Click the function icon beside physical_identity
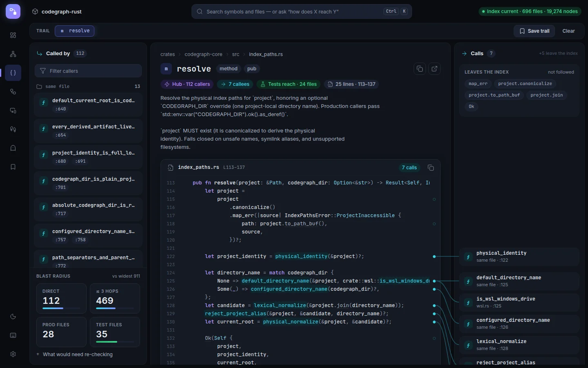588x368 pixels. (x=468, y=257)
